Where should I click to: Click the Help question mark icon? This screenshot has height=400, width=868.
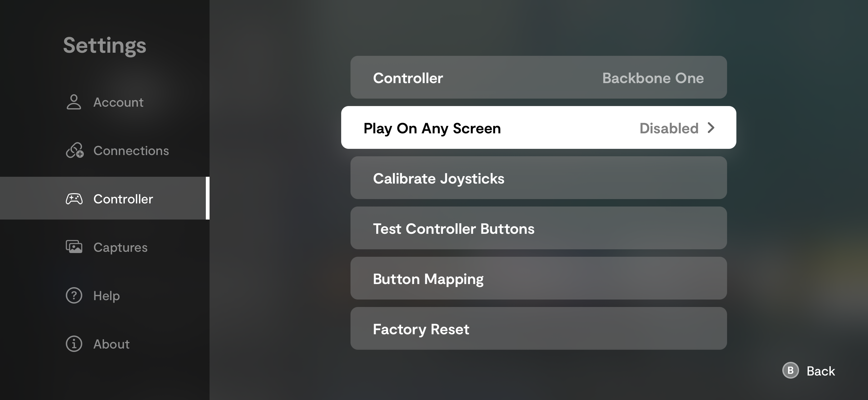tap(74, 296)
